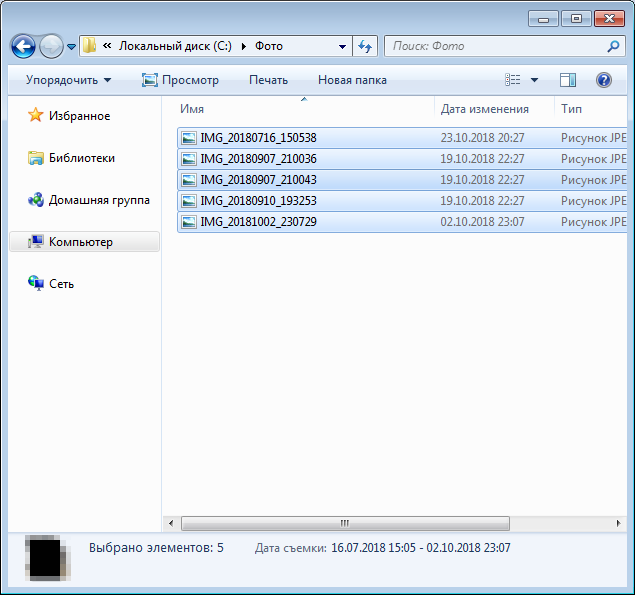Click the Библиотеки folder icon
The image size is (635, 595).
coord(36,158)
